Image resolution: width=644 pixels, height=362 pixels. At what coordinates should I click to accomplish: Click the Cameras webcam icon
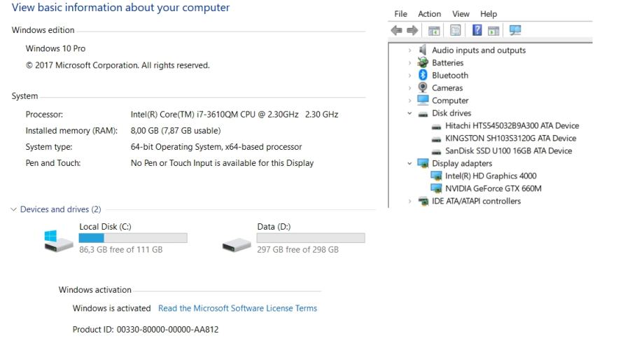tap(423, 88)
